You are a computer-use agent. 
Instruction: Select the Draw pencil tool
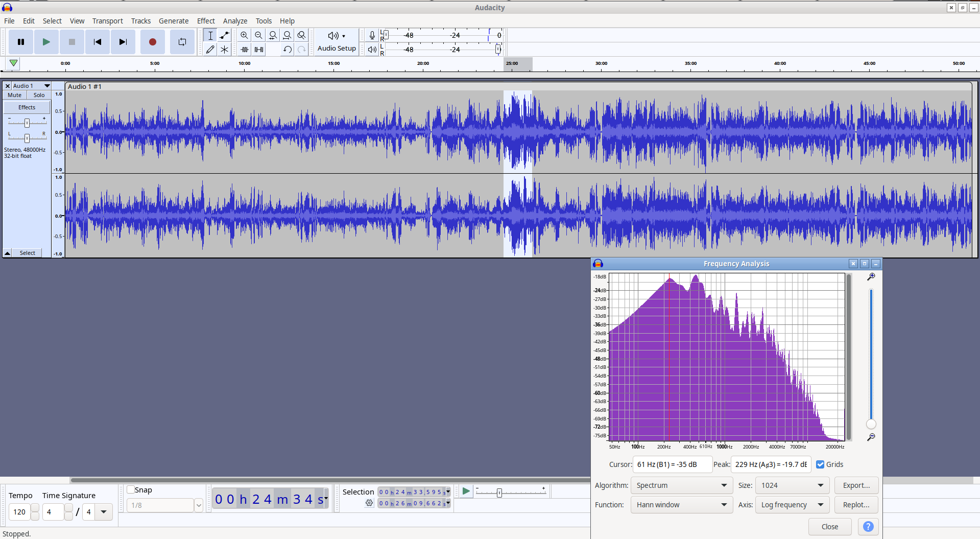pyautogui.click(x=210, y=50)
